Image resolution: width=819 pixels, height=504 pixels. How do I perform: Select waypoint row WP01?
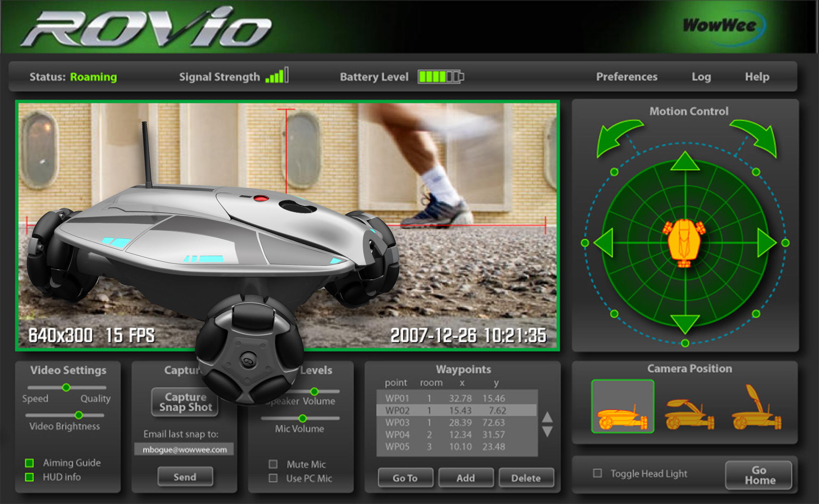tap(456, 398)
